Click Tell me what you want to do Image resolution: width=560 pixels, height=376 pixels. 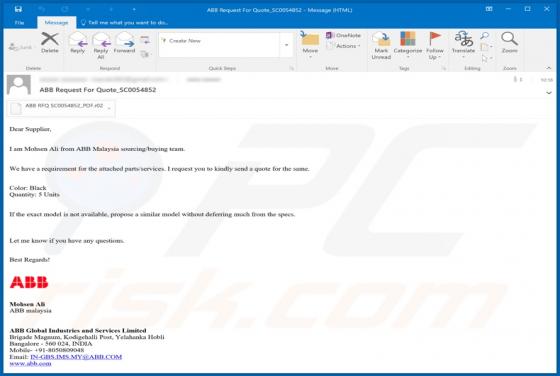(x=125, y=22)
